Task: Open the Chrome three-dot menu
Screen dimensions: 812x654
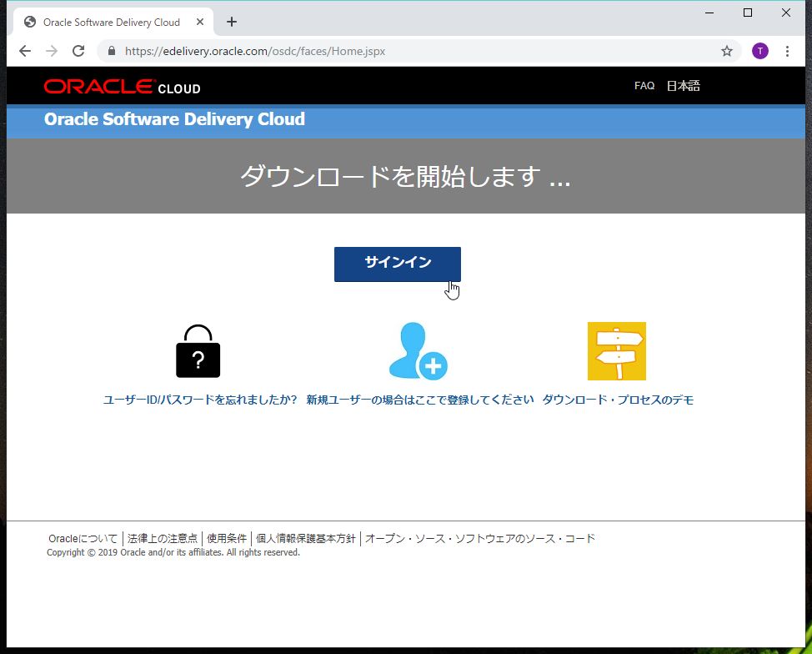Action: pyautogui.click(x=788, y=51)
